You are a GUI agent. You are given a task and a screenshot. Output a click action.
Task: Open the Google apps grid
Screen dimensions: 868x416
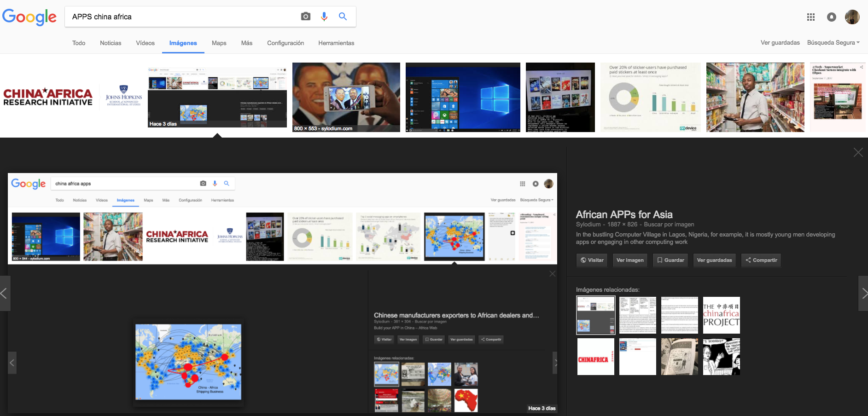[x=811, y=17]
